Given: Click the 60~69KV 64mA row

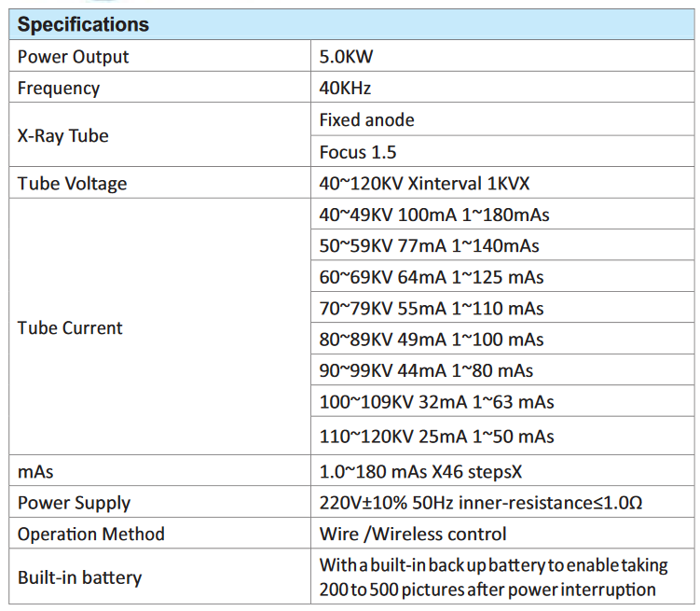Looking at the screenshot, I should pyautogui.click(x=432, y=277).
